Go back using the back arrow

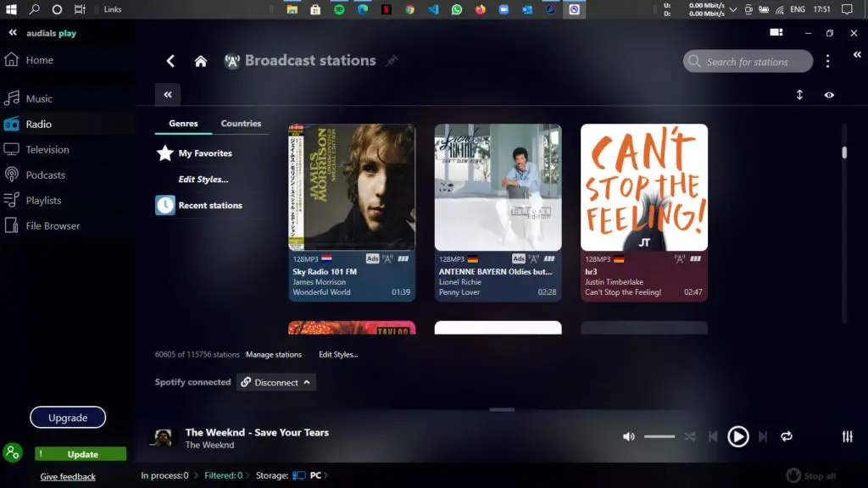pos(170,61)
